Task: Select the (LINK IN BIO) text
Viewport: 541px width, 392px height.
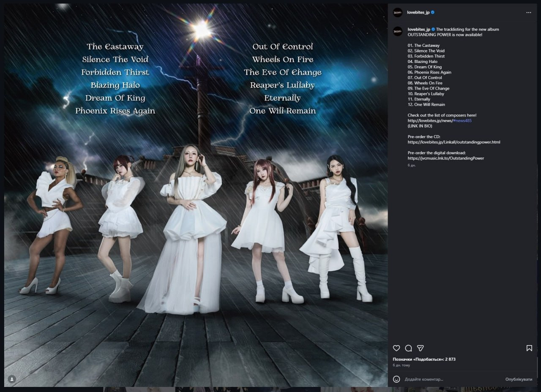Action: coord(420,126)
